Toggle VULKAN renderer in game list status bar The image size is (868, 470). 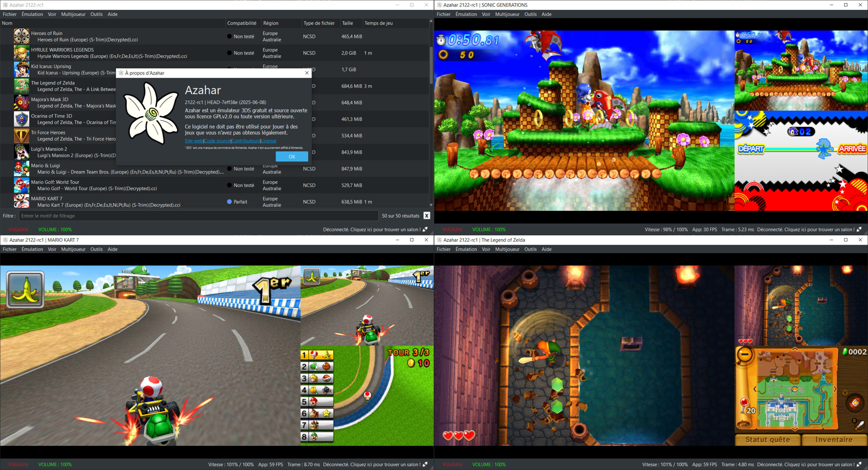point(18,229)
